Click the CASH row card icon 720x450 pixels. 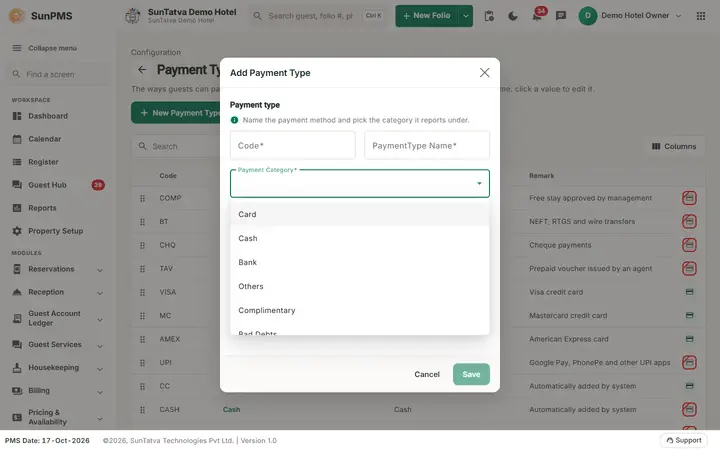(x=689, y=409)
